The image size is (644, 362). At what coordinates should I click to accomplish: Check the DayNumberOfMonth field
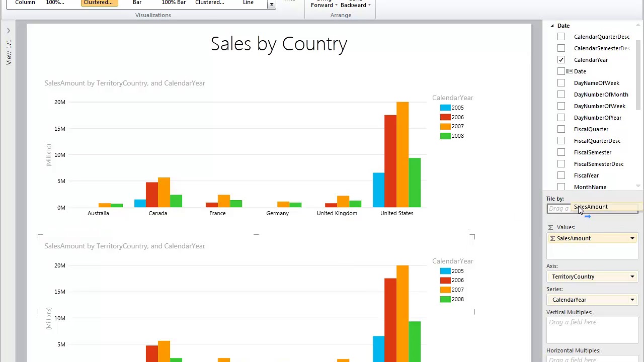[561, 95]
